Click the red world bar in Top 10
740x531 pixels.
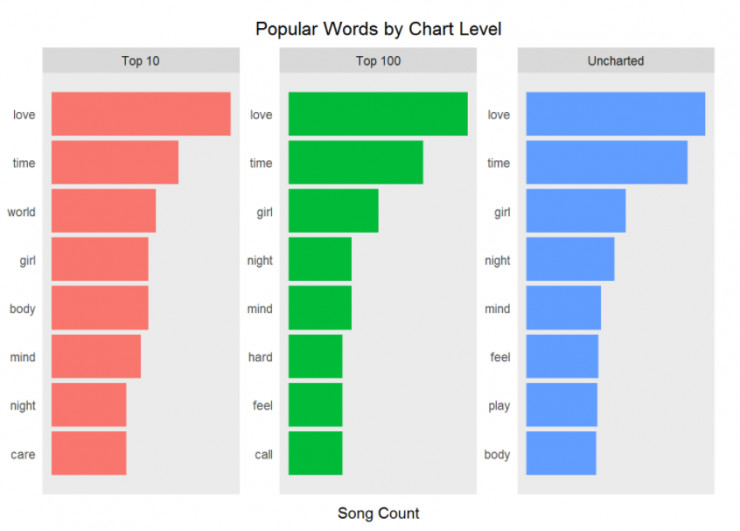[103, 211]
